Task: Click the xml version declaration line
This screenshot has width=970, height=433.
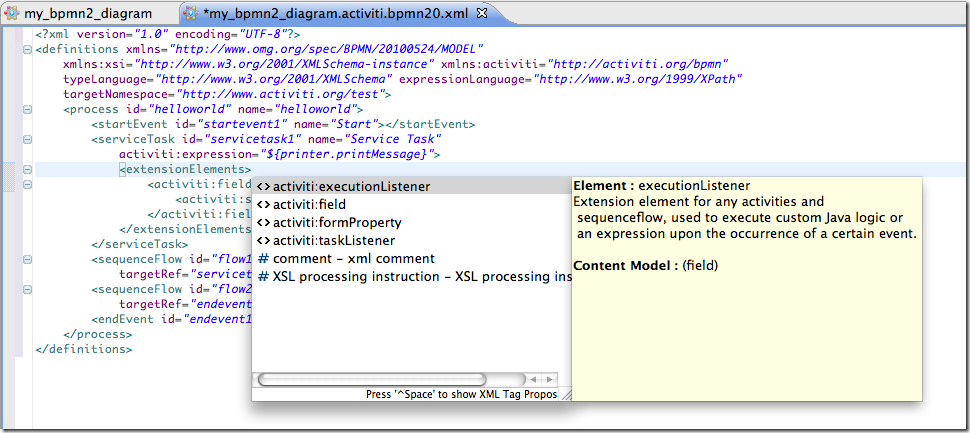Action: 167,35
